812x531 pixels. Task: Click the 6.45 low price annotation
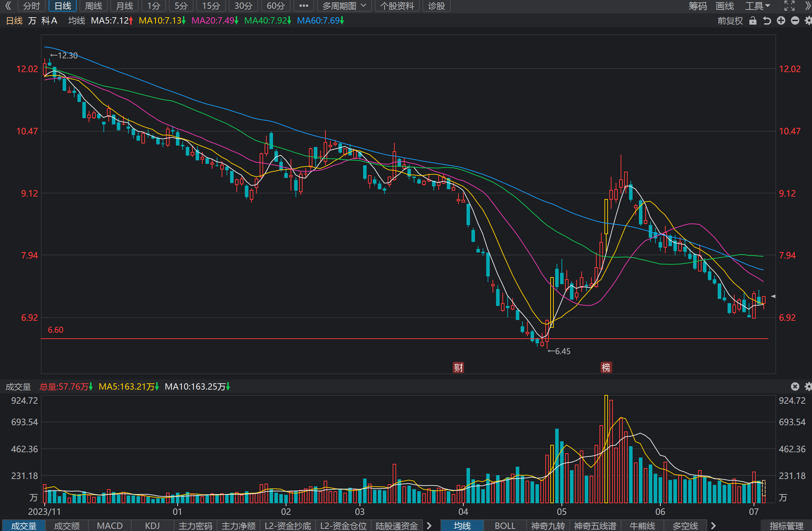559,351
